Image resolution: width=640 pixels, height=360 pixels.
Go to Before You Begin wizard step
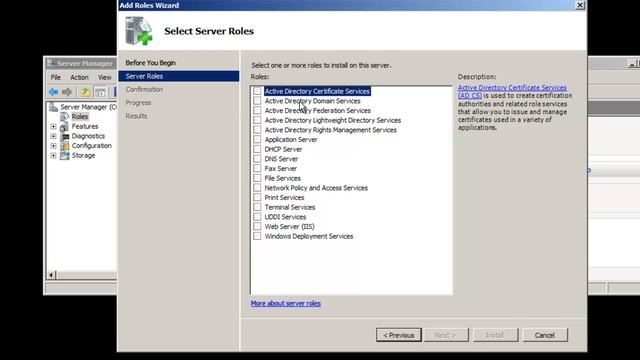coord(151,63)
